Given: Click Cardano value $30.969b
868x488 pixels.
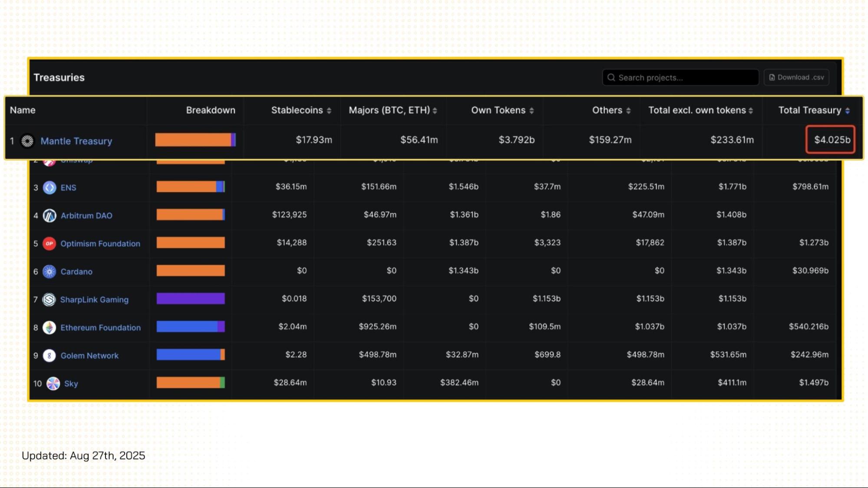Looking at the screenshot, I should click(810, 271).
